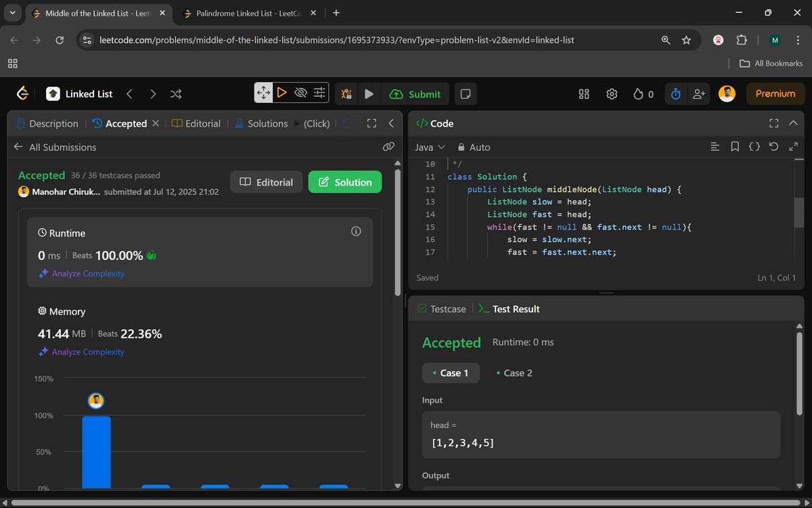Open the Java language dropdown
This screenshot has height=508, width=812.
430,147
